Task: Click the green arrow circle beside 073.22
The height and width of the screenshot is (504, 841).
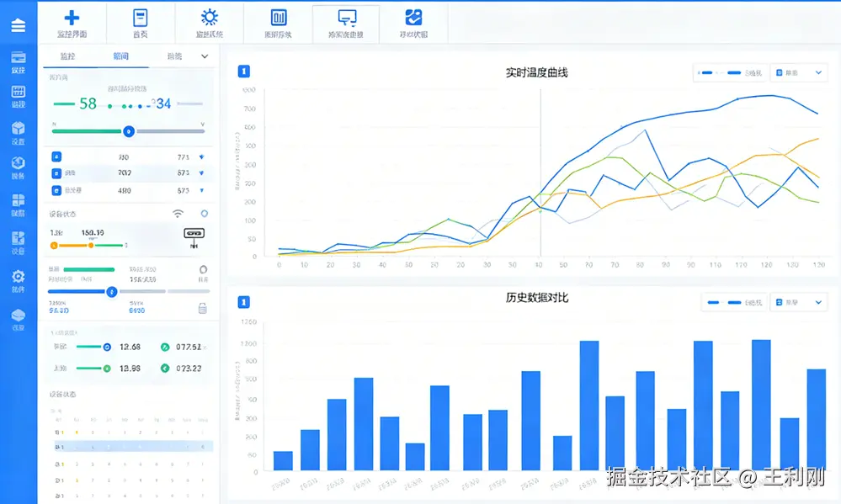Action: pyautogui.click(x=165, y=369)
